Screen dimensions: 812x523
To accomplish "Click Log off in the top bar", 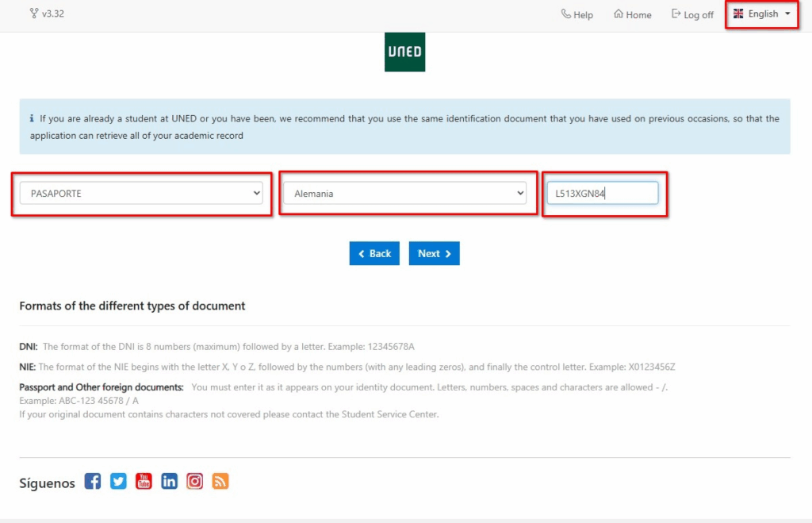I will tap(692, 14).
